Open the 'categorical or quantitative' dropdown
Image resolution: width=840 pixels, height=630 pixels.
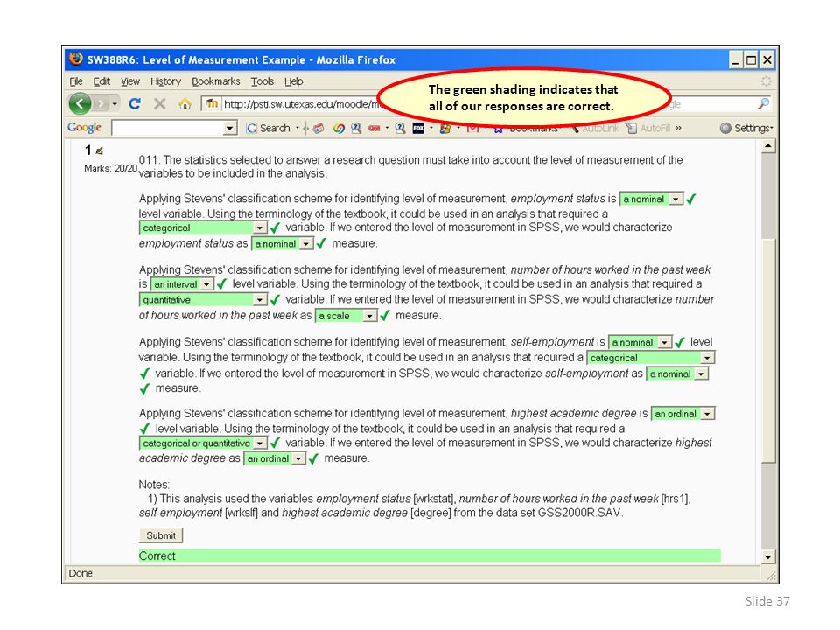click(203, 444)
